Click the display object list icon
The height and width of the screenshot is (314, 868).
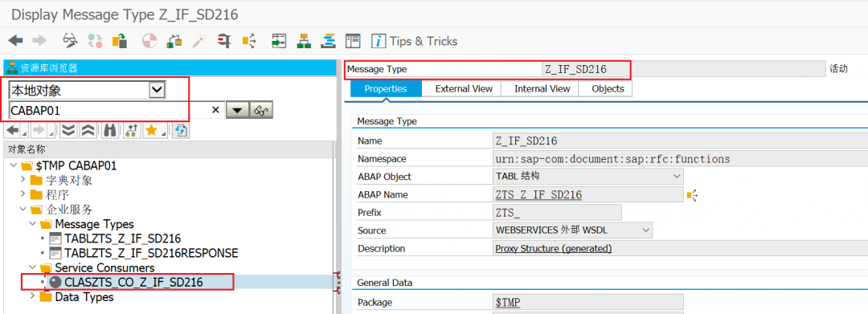coord(278,40)
